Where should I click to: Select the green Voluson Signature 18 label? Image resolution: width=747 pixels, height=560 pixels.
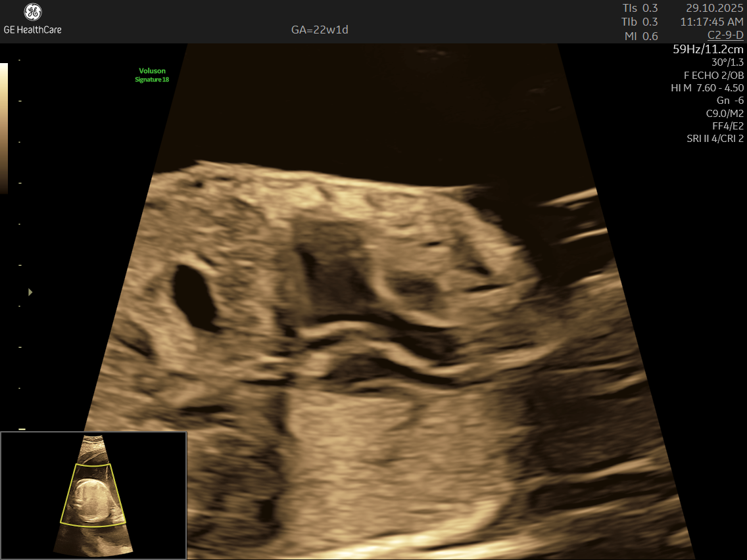152,75
